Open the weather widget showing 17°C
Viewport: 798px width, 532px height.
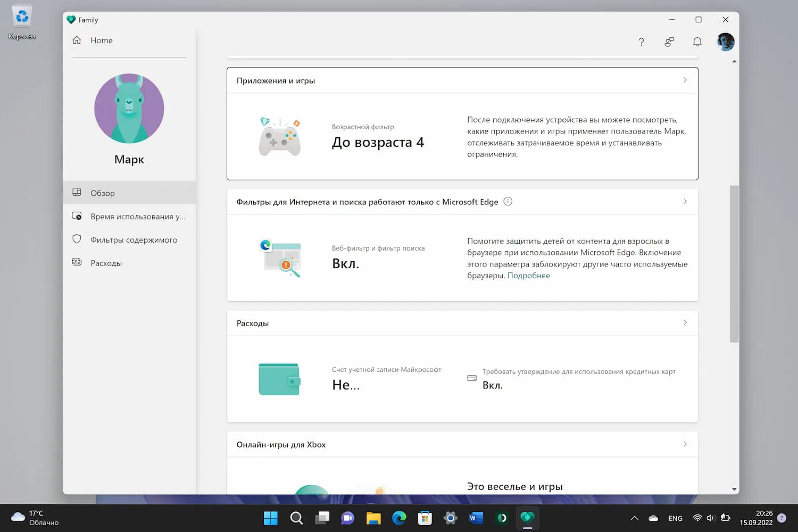point(35,518)
